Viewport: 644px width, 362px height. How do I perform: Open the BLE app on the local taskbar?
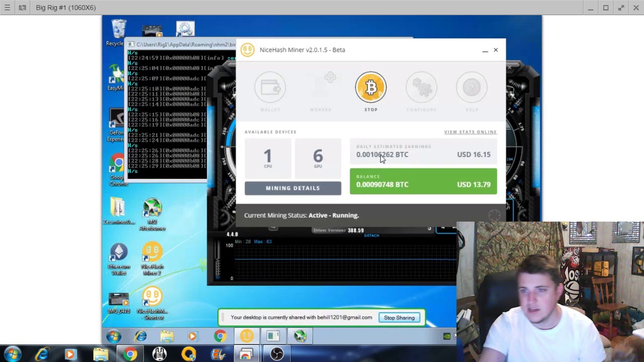pyautogui.click(x=159, y=354)
